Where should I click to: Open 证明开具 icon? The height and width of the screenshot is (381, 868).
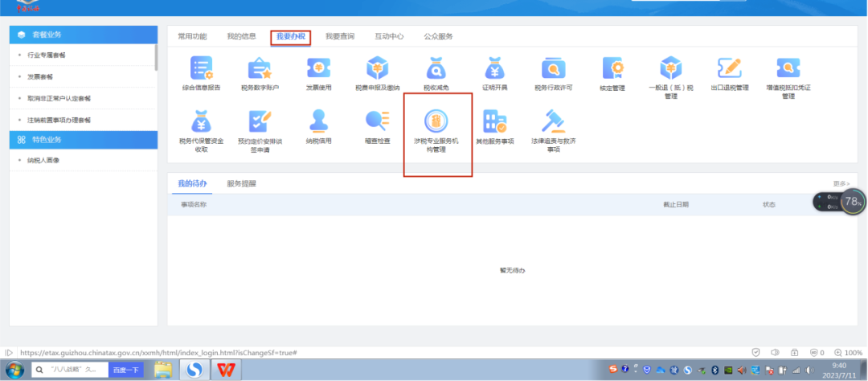pos(494,68)
